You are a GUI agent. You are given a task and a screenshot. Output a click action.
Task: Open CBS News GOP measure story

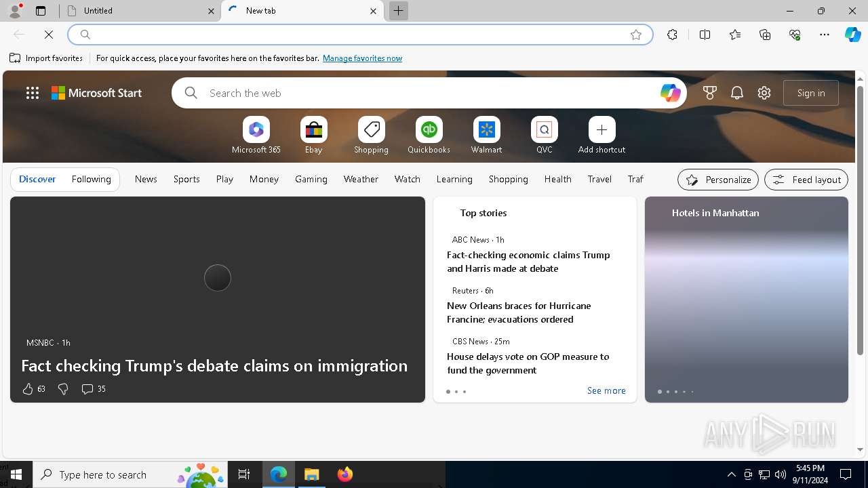coord(528,363)
